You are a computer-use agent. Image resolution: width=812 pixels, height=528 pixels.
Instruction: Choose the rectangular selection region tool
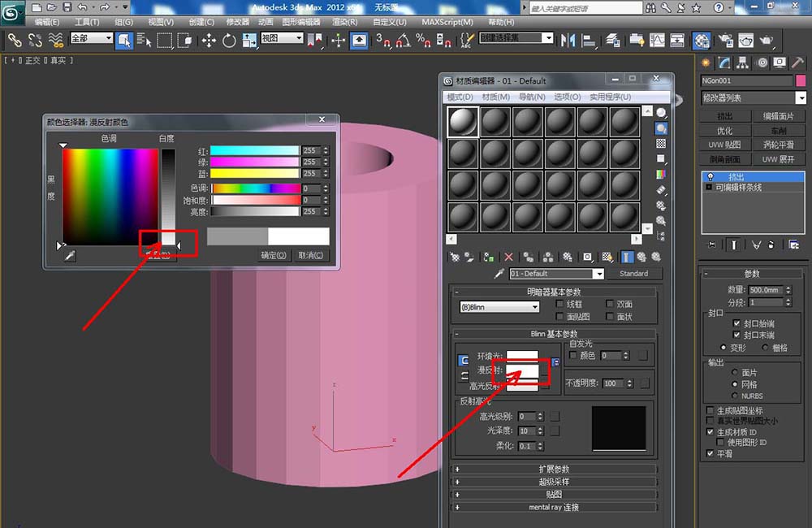point(165,41)
